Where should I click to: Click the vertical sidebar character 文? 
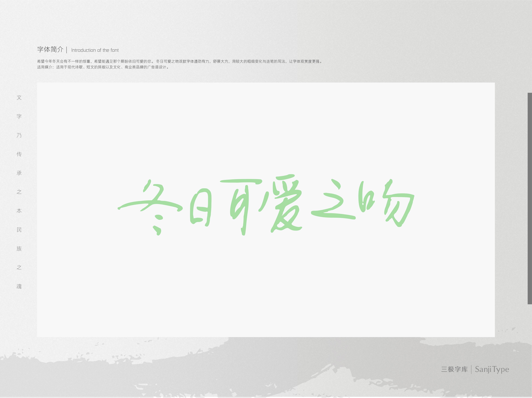[19, 97]
